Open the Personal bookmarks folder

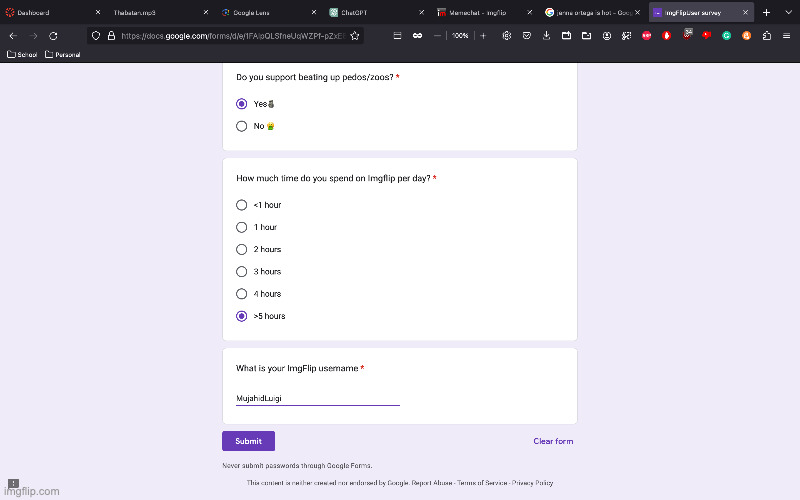click(x=63, y=54)
